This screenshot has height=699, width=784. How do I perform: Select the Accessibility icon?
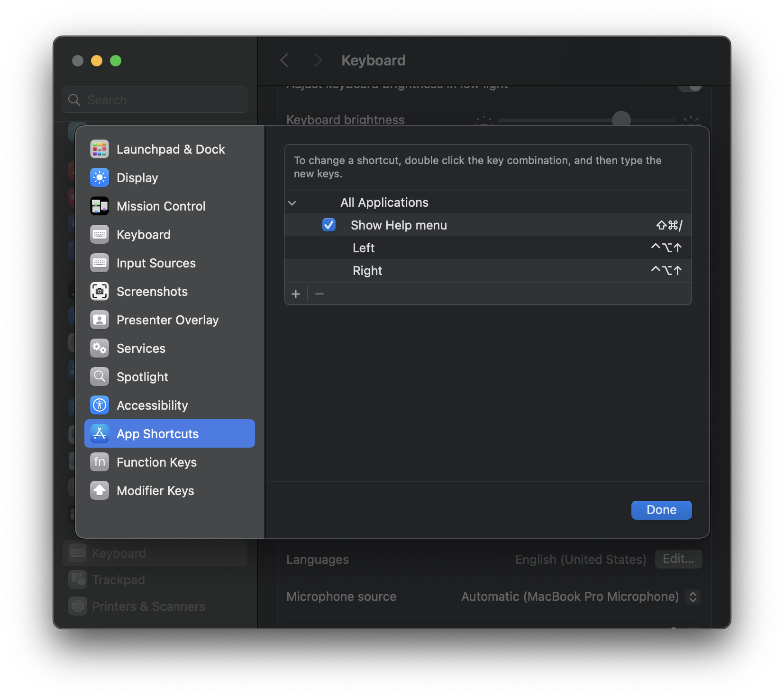tap(100, 405)
